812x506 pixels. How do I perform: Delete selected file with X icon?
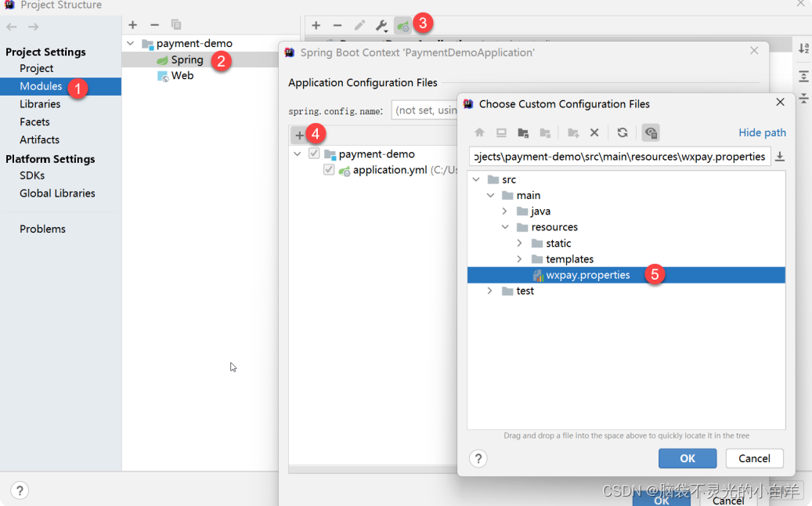pos(594,132)
